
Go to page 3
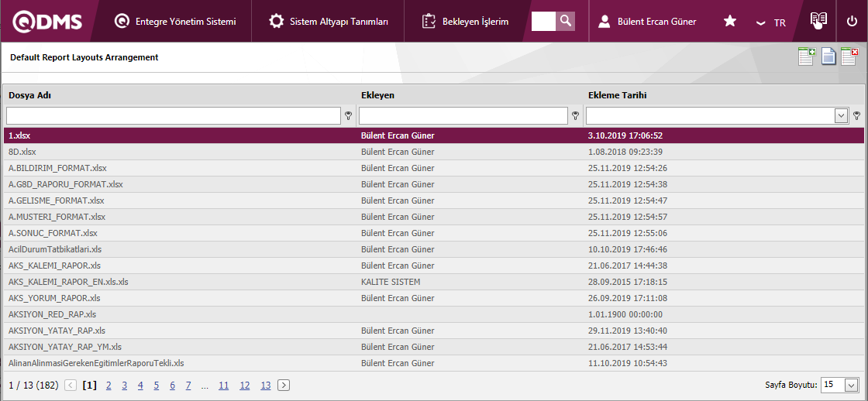(125, 386)
